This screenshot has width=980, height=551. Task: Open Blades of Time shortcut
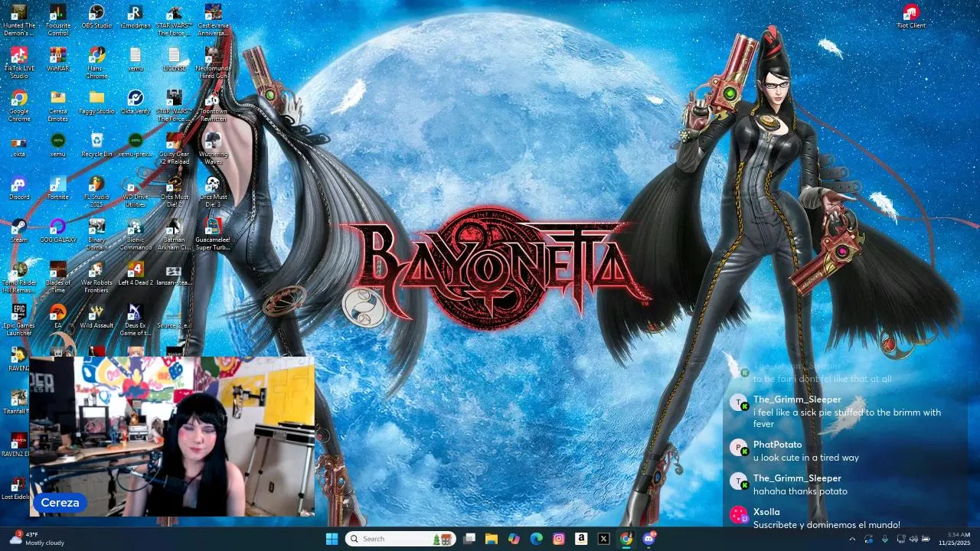57,278
